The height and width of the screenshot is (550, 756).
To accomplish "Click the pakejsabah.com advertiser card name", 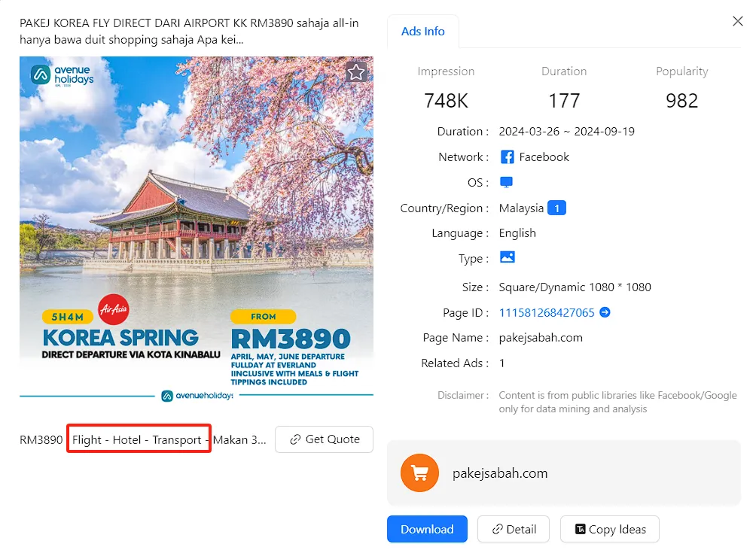I will pos(500,473).
